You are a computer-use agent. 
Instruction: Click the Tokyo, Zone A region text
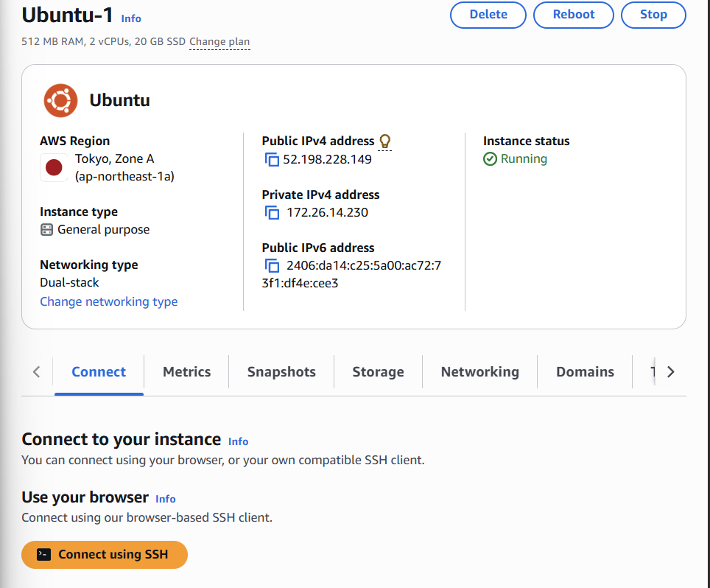click(x=115, y=159)
